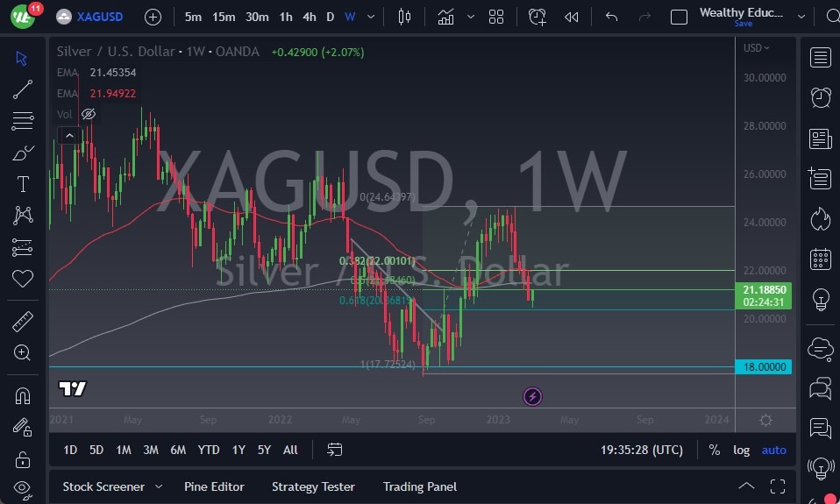Viewport: 840px width, 504px height.
Task: Set date range to 1D
Action: (x=70, y=450)
